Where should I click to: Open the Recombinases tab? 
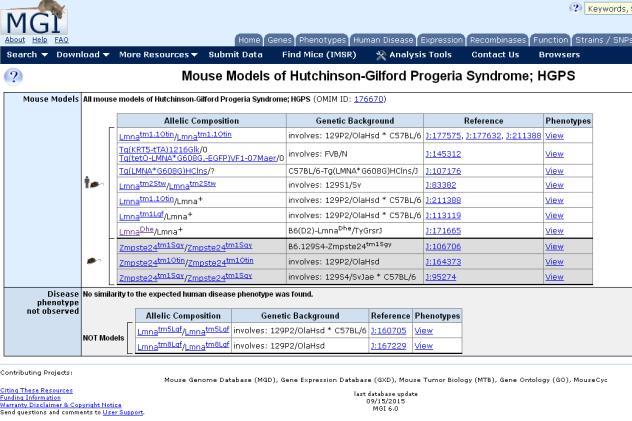point(498,40)
